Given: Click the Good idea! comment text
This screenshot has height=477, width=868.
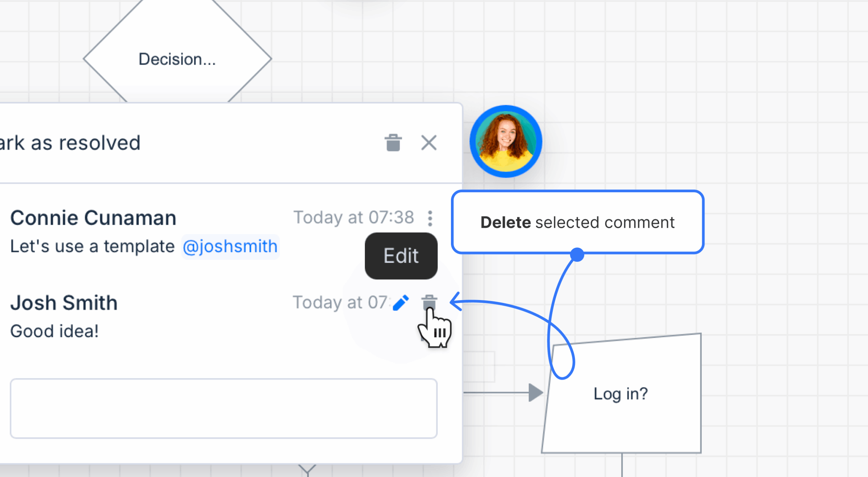Looking at the screenshot, I should click(x=55, y=331).
